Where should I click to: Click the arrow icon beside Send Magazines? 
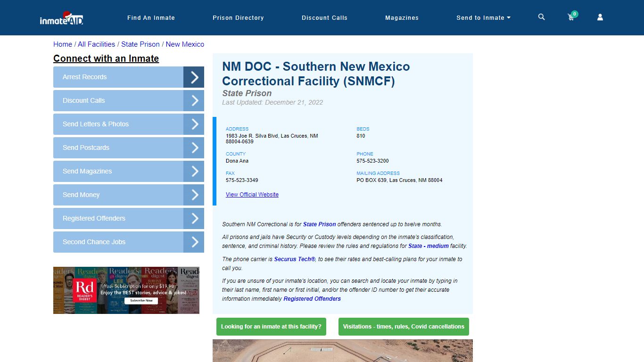point(194,171)
